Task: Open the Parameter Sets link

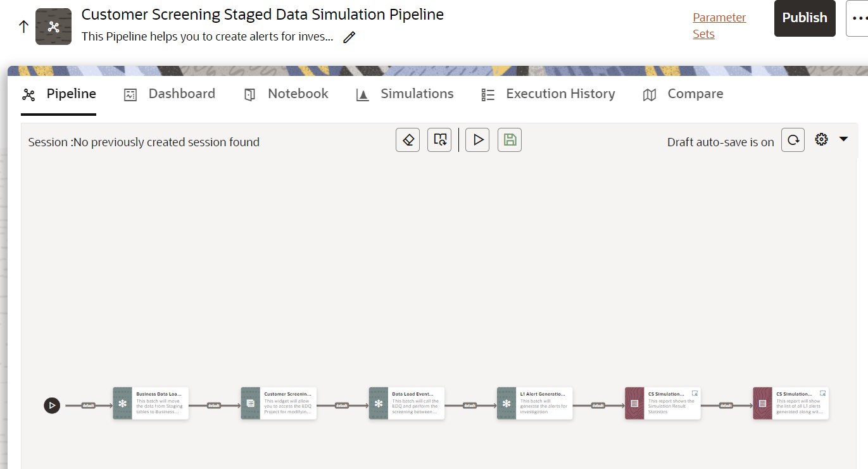Action: point(719,25)
